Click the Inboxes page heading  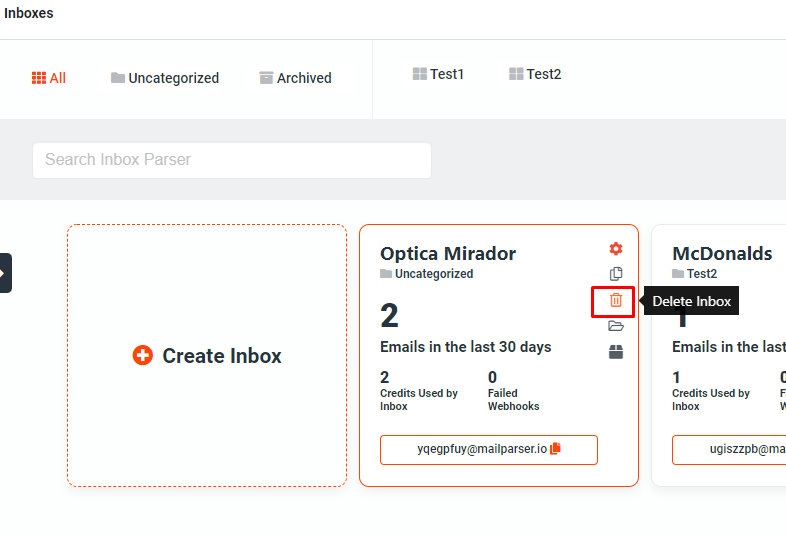tap(29, 13)
